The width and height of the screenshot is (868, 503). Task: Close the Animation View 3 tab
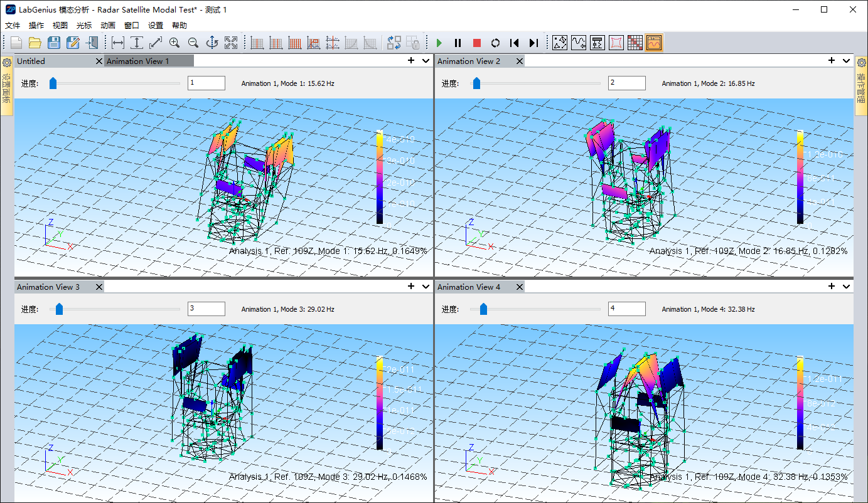[x=99, y=287]
